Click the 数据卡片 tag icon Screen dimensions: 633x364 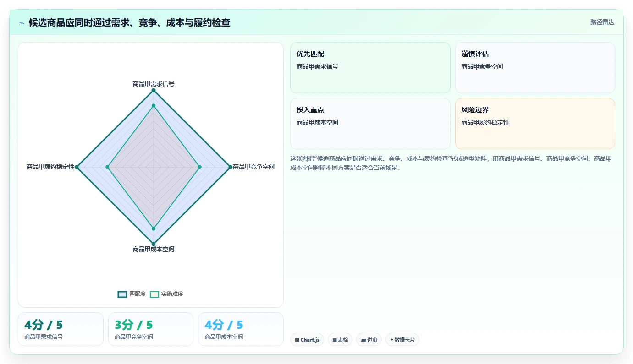coord(391,340)
